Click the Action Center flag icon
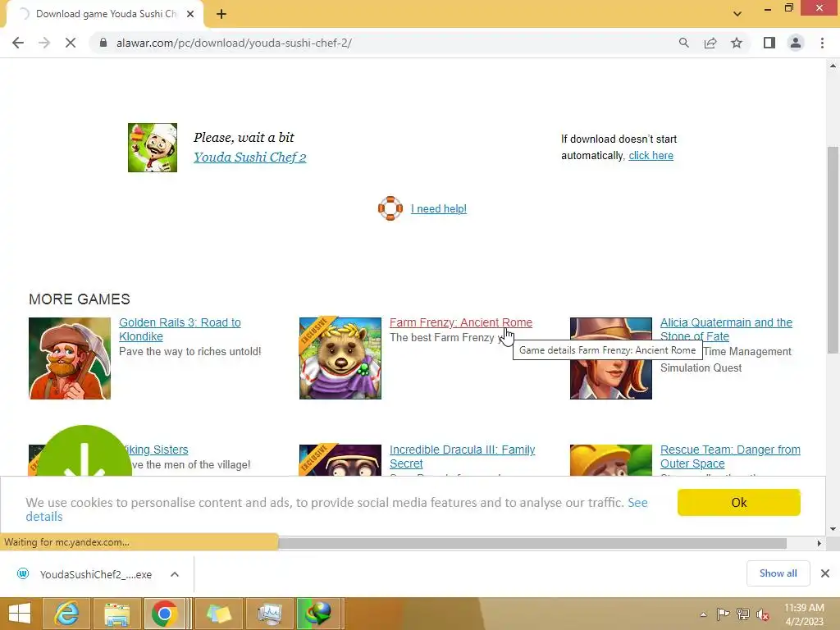The height and width of the screenshot is (630, 840). click(x=723, y=614)
